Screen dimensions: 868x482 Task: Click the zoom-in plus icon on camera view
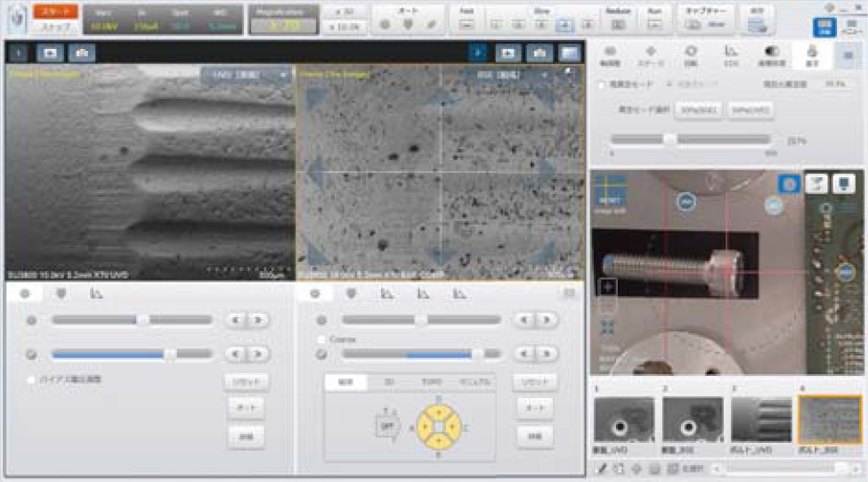pyautogui.click(x=609, y=287)
